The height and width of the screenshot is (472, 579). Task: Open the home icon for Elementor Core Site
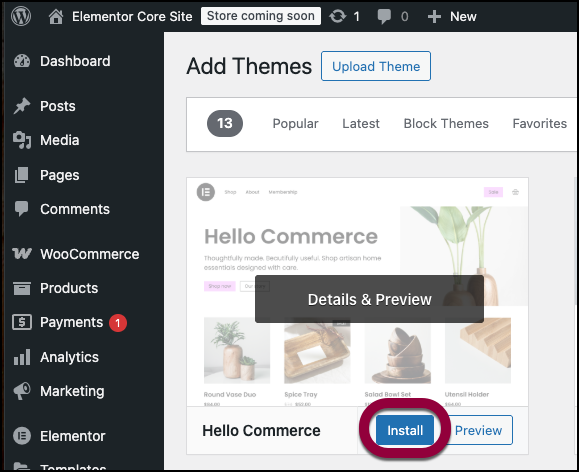(x=56, y=17)
